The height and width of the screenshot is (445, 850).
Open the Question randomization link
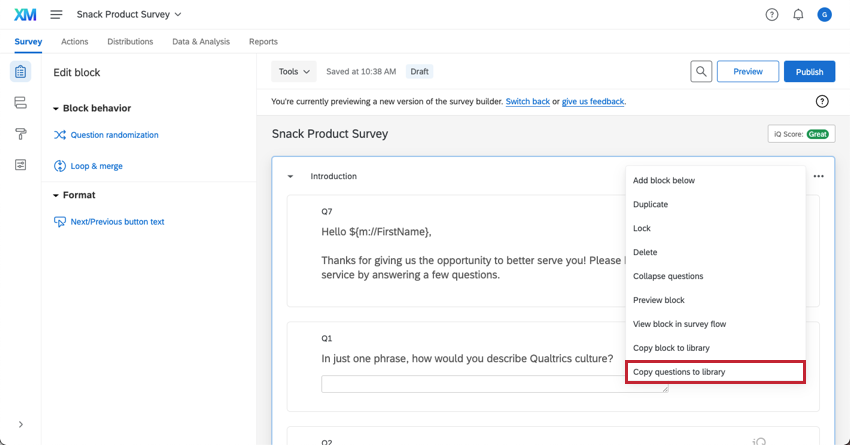click(114, 135)
